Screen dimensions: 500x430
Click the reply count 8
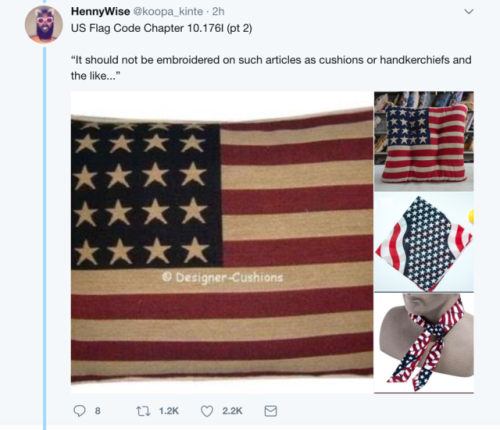[x=97, y=411]
